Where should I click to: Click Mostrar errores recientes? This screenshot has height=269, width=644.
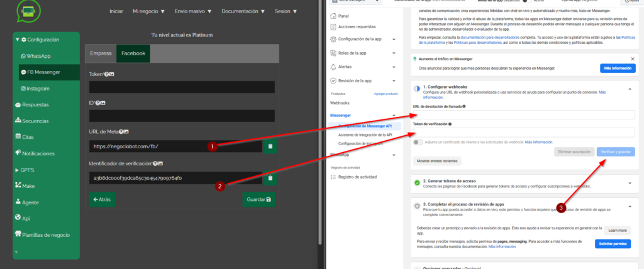[437, 161]
